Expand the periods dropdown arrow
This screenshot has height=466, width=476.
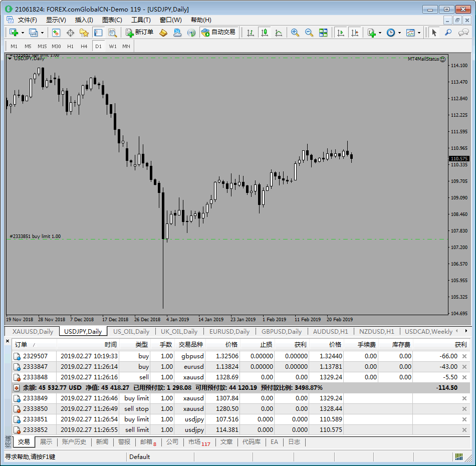tap(399, 33)
